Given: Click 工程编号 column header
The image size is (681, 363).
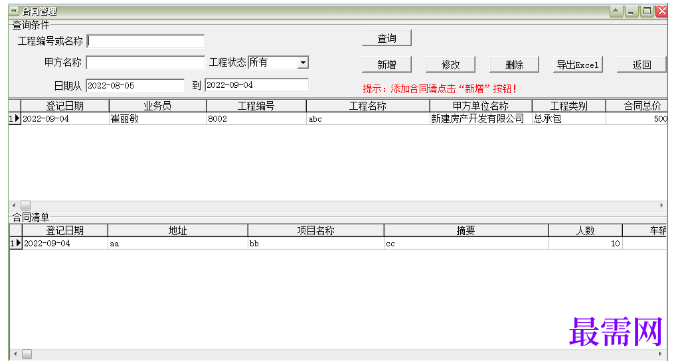Looking at the screenshot, I should pyautogui.click(x=256, y=106).
